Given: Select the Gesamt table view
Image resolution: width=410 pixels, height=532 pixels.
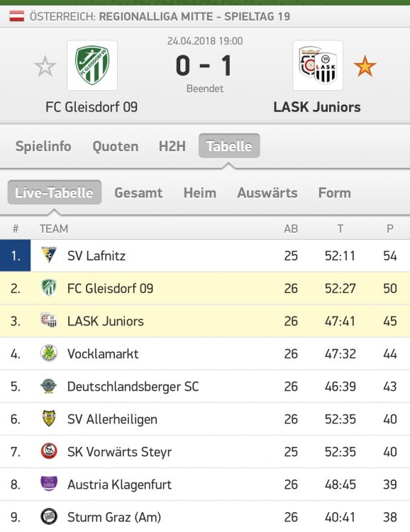Looking at the screenshot, I should (x=138, y=193).
